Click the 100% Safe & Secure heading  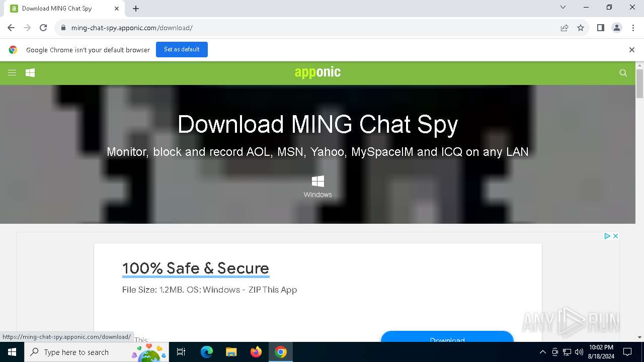(196, 268)
